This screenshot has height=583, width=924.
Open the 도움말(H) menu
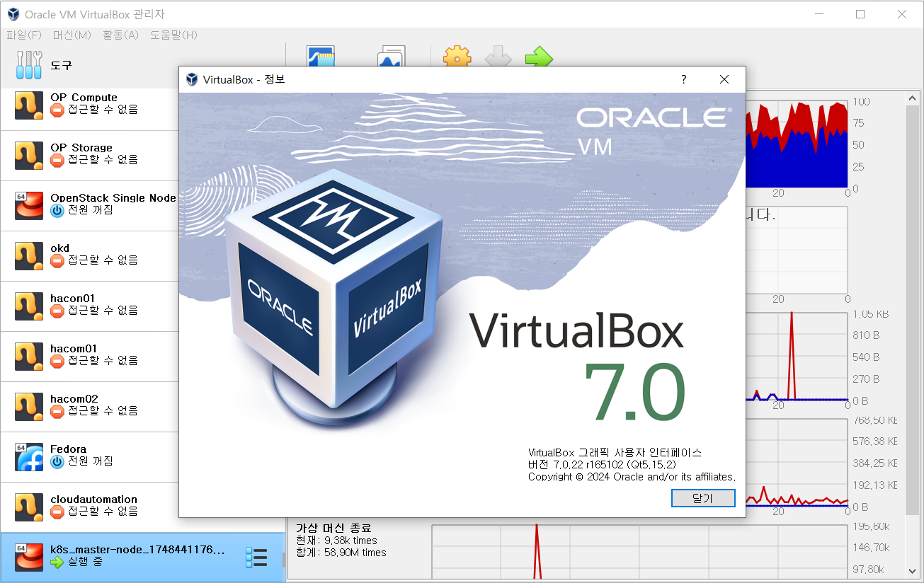tap(173, 35)
